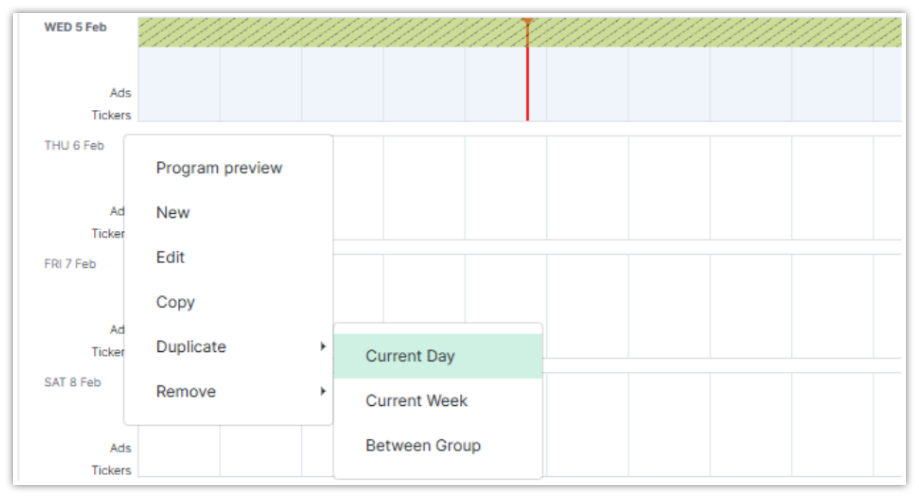
Task: Select Edit in the context menu
Action: 170,258
